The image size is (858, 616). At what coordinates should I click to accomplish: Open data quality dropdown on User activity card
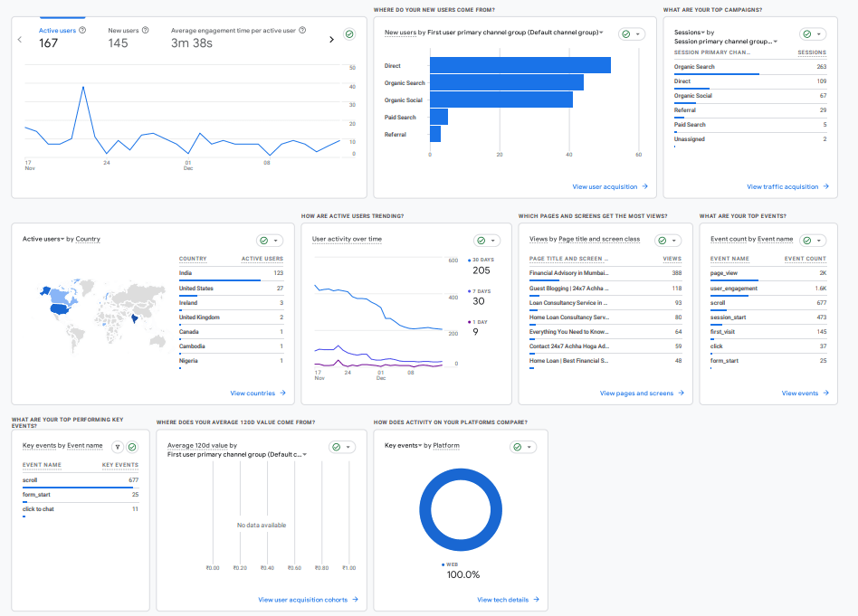point(487,241)
